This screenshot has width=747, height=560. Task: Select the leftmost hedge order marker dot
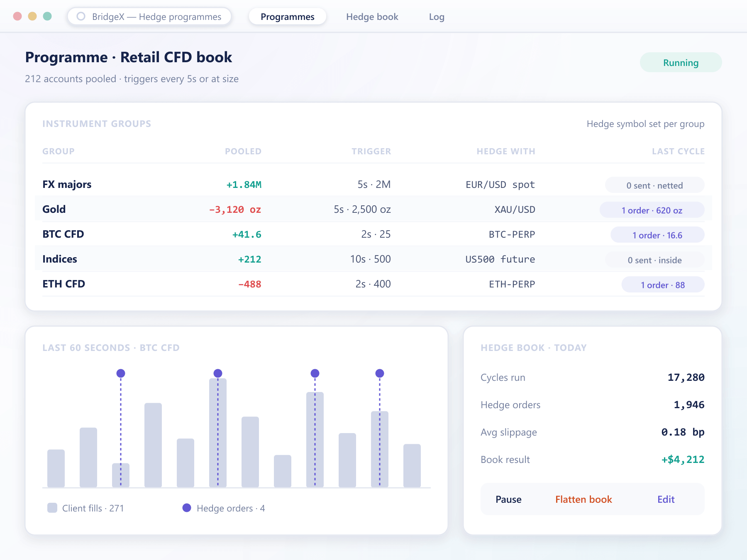point(121,373)
